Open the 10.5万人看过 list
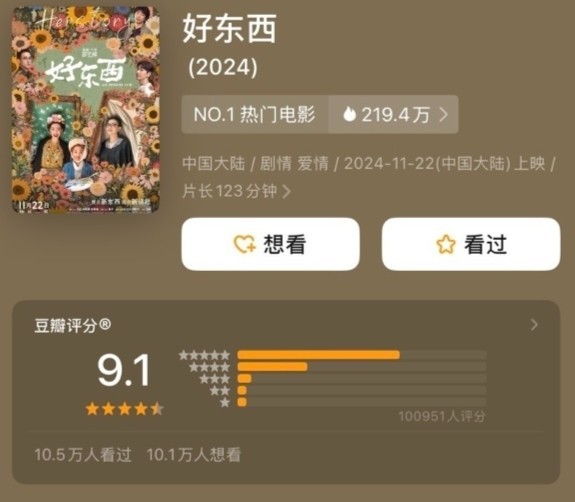Screen dimensions: 575x502 83,455
